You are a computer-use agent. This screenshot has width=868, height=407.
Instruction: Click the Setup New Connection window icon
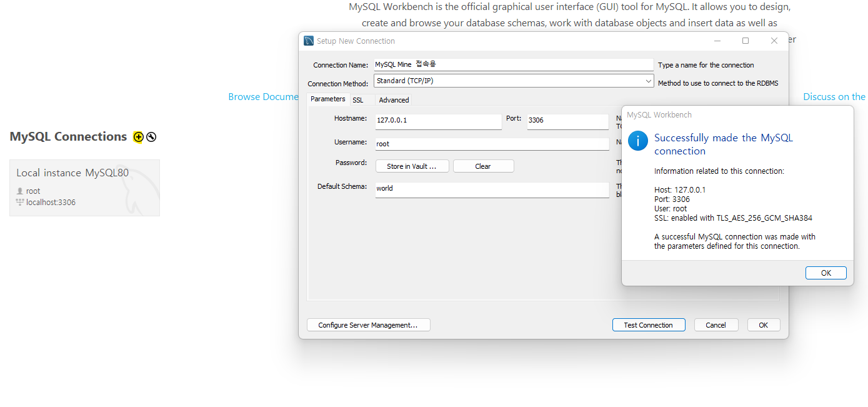coord(309,41)
